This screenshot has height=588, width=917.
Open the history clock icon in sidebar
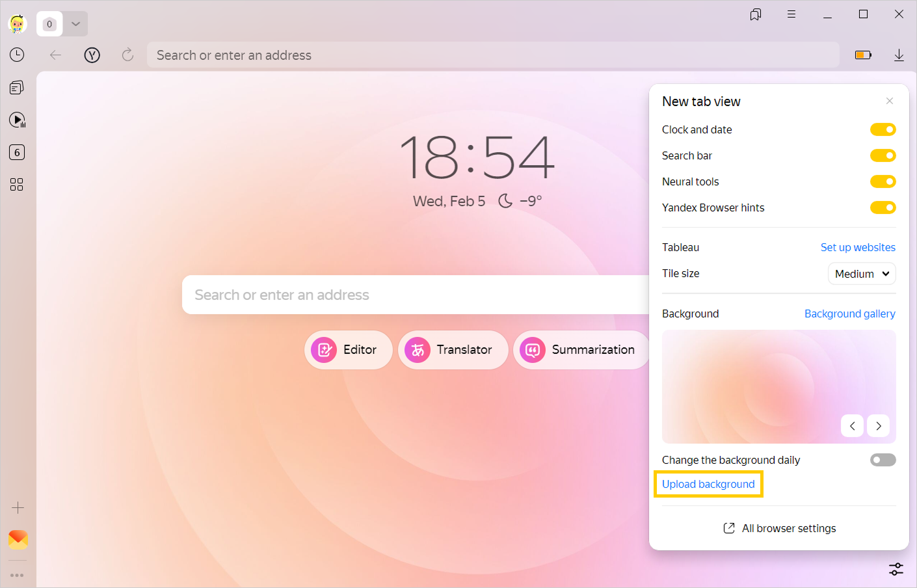(x=17, y=55)
